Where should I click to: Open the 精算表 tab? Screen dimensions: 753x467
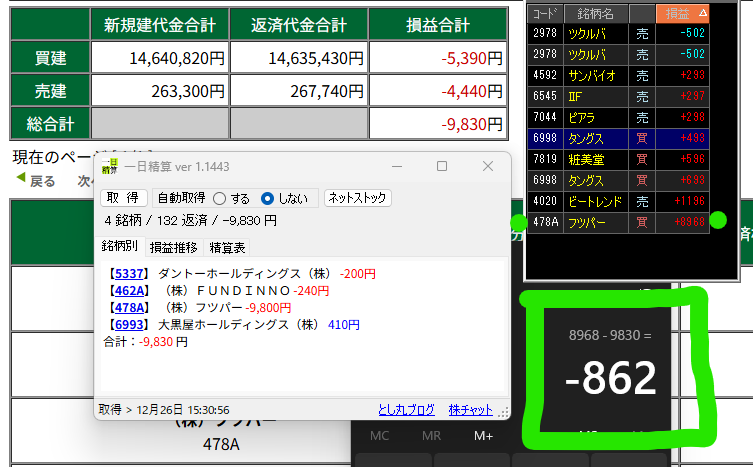(x=226, y=247)
